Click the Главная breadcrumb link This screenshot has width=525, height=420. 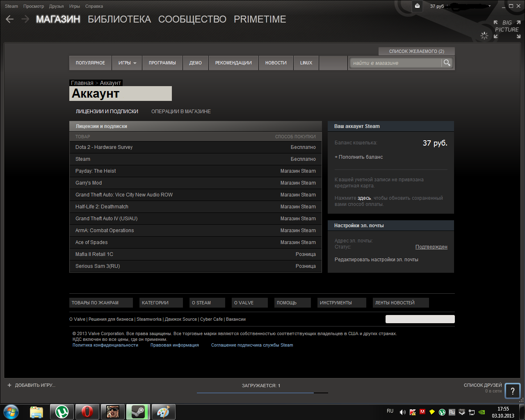tap(82, 83)
